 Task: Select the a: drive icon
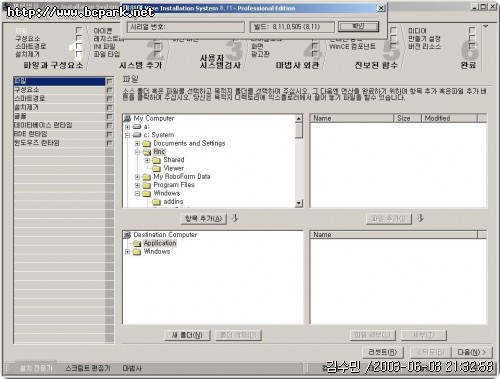tap(137, 127)
